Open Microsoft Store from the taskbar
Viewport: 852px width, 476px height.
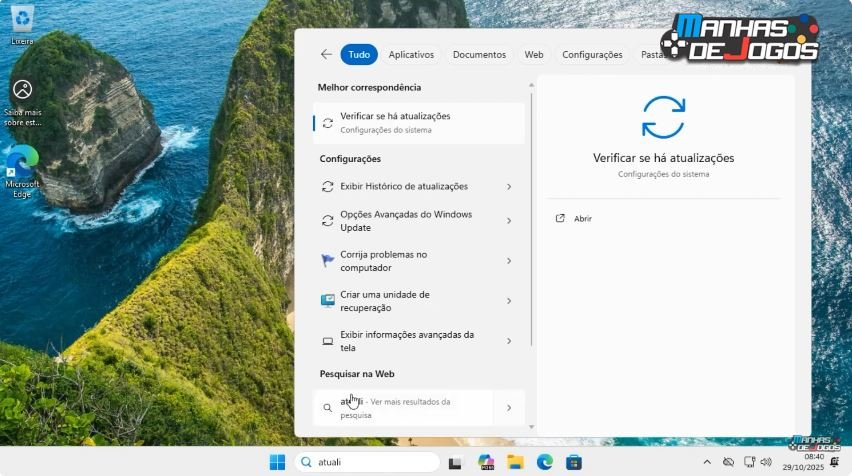[574, 462]
